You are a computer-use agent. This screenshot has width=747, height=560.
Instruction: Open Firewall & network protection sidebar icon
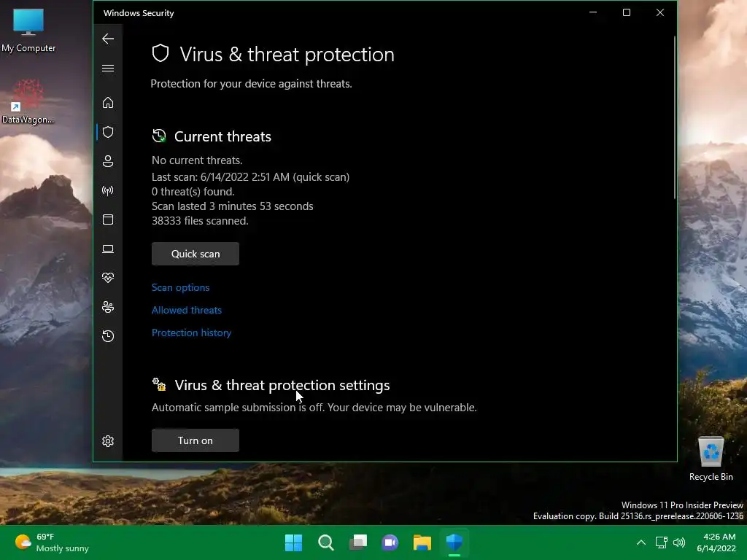108,190
